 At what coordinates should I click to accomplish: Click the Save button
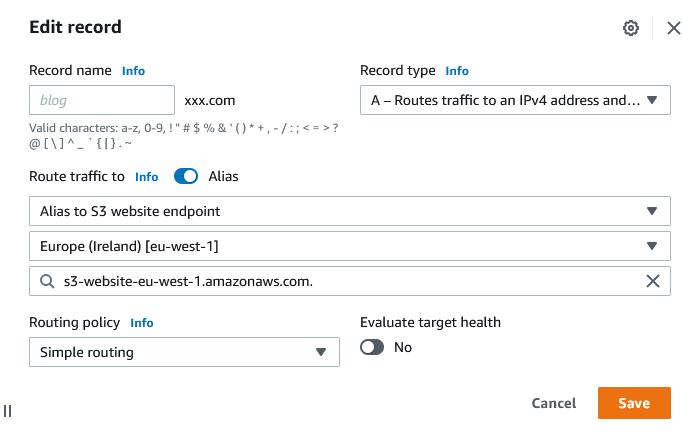click(634, 403)
